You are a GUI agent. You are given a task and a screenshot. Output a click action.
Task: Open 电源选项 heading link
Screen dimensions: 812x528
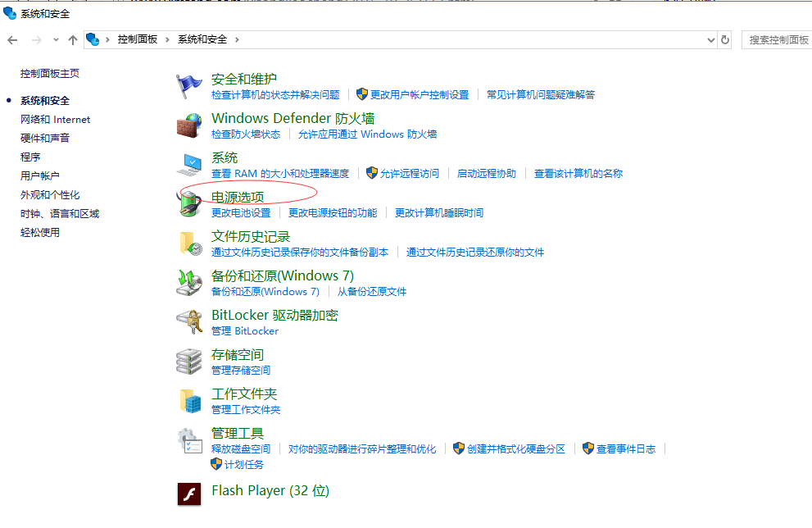(238, 198)
